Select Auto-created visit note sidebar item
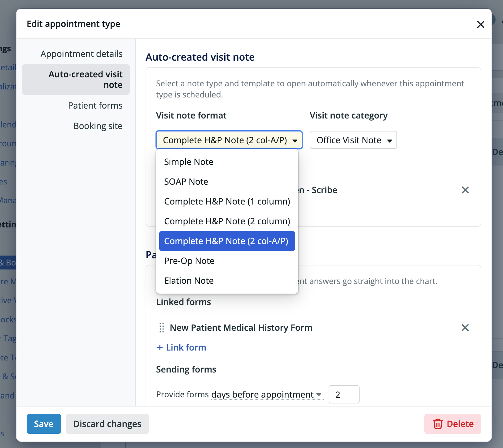Viewport: 503px width, 448px height. (76, 80)
